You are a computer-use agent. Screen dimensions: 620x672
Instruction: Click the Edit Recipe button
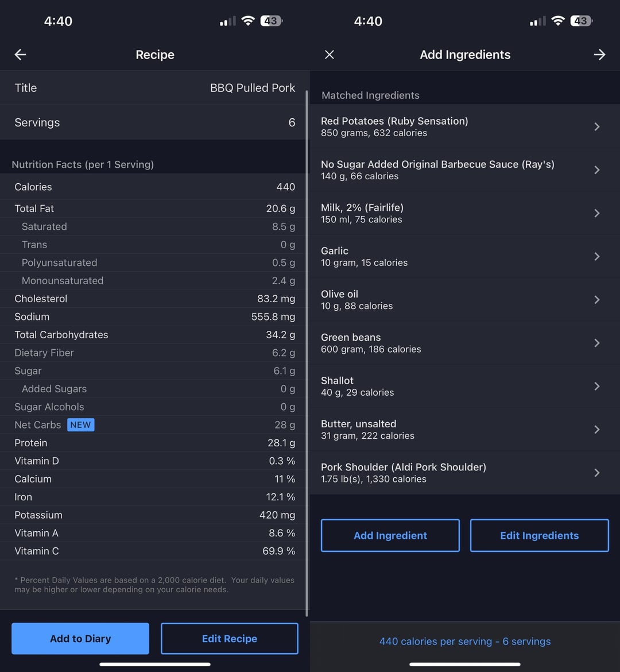[x=230, y=639]
